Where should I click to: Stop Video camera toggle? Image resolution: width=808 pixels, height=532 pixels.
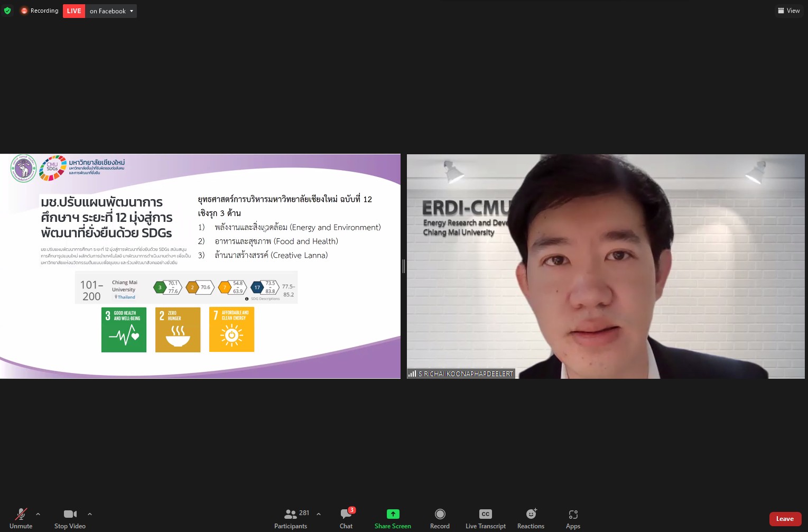click(x=70, y=518)
